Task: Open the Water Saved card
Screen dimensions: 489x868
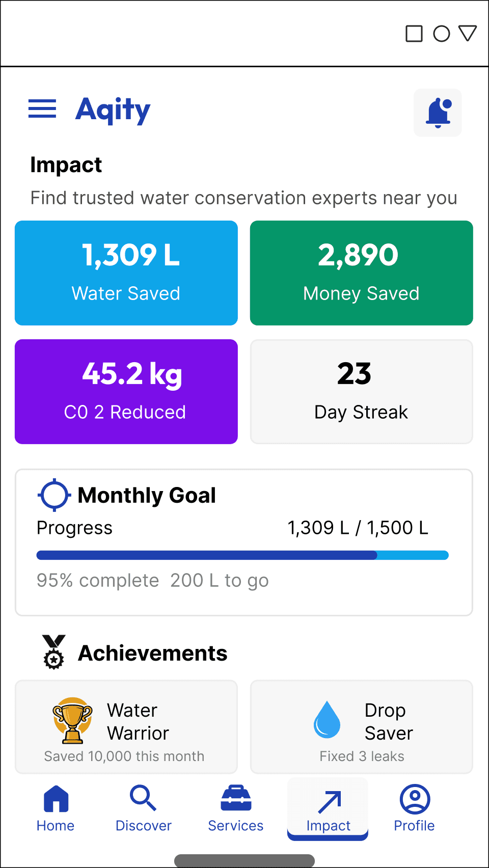Action: (126, 273)
